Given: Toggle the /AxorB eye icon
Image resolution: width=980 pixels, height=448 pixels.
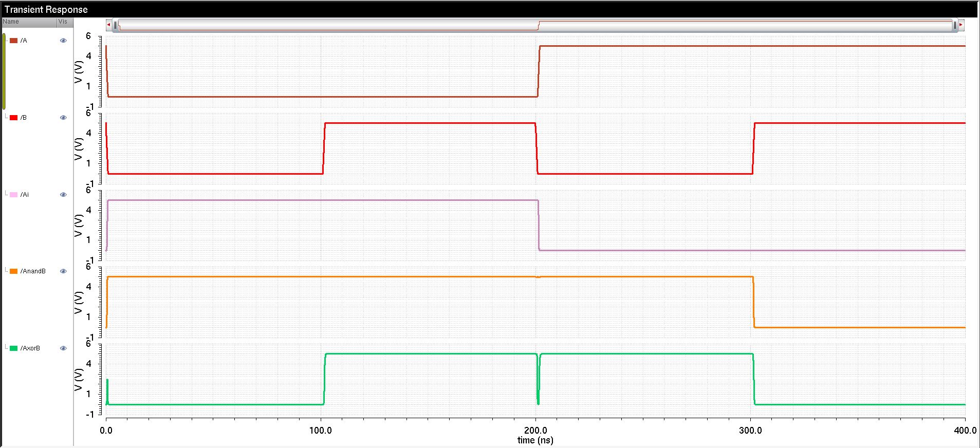Looking at the screenshot, I should 63,348.
